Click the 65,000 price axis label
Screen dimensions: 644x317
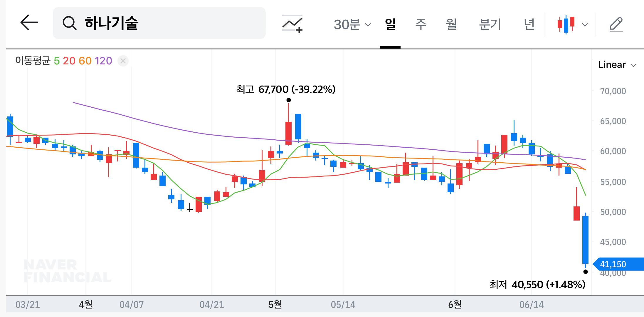(x=613, y=121)
